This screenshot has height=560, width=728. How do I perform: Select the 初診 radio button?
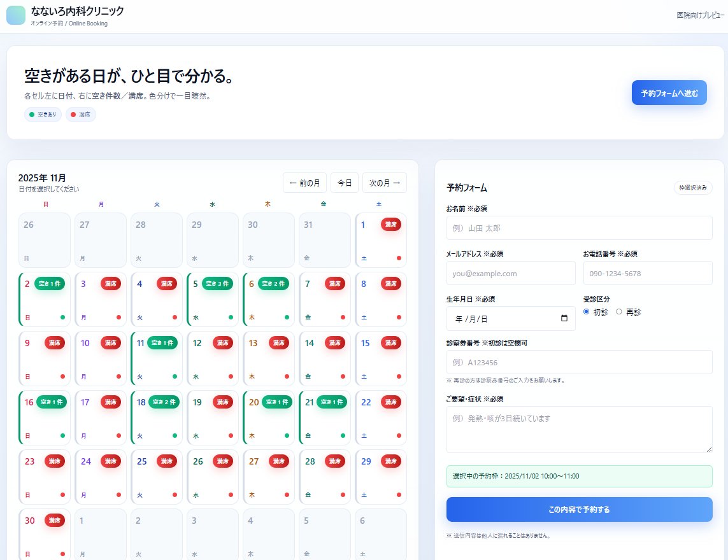587,312
